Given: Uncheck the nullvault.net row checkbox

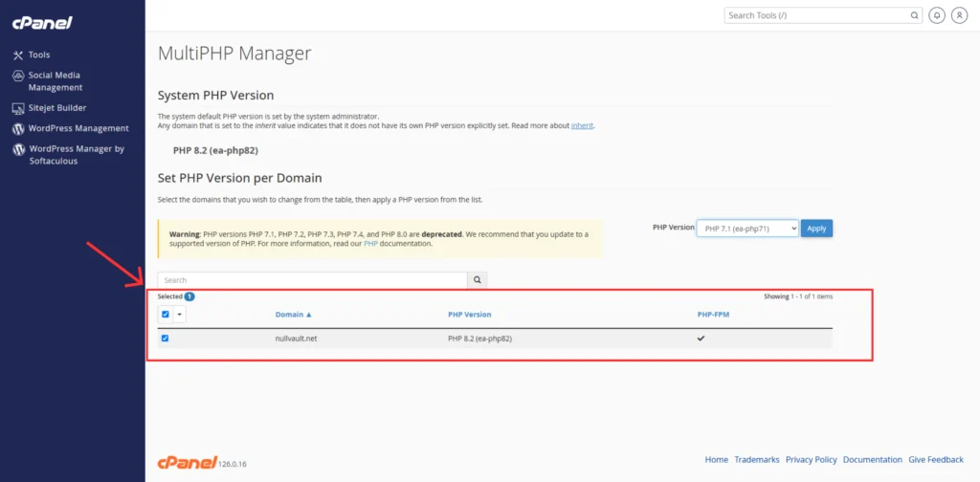Looking at the screenshot, I should 165,339.
